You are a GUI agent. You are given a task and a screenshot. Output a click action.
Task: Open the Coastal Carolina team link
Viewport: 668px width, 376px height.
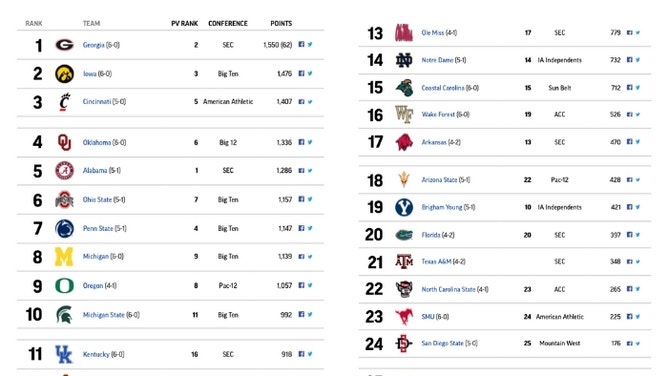[443, 88]
